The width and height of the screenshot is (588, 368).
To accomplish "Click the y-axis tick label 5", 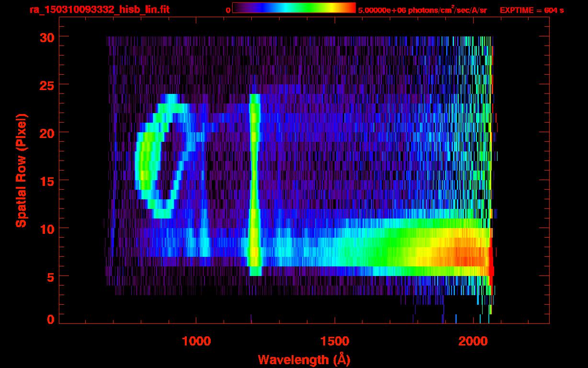I will point(50,276).
